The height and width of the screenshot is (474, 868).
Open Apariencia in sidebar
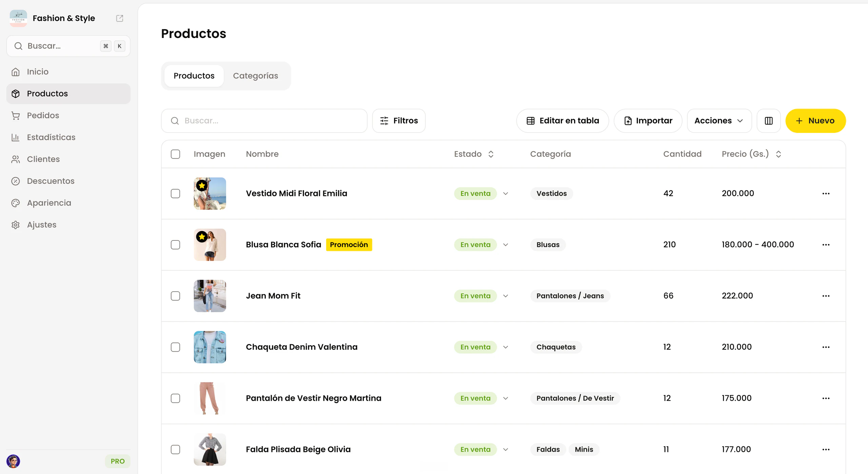point(68,203)
